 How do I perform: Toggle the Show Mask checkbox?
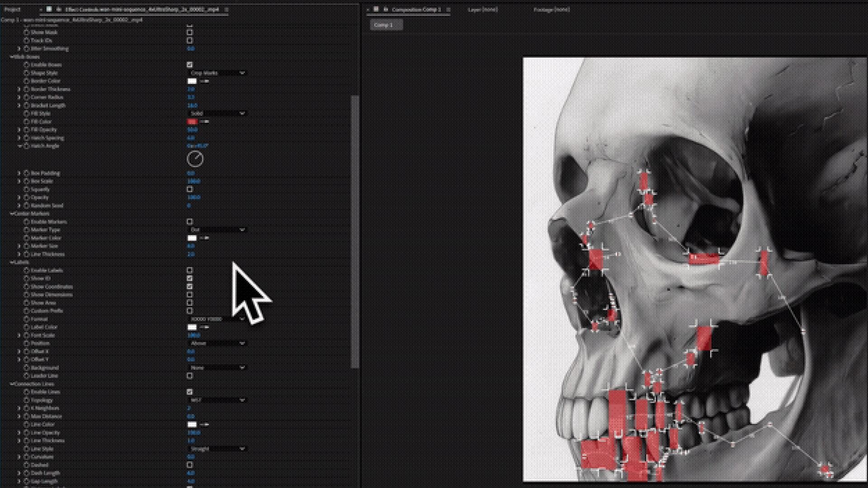point(189,33)
